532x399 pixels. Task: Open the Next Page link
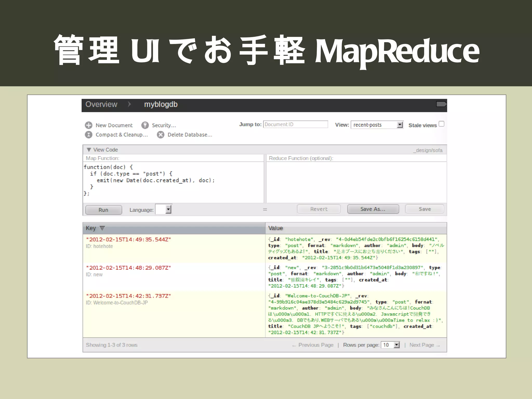tap(424, 345)
